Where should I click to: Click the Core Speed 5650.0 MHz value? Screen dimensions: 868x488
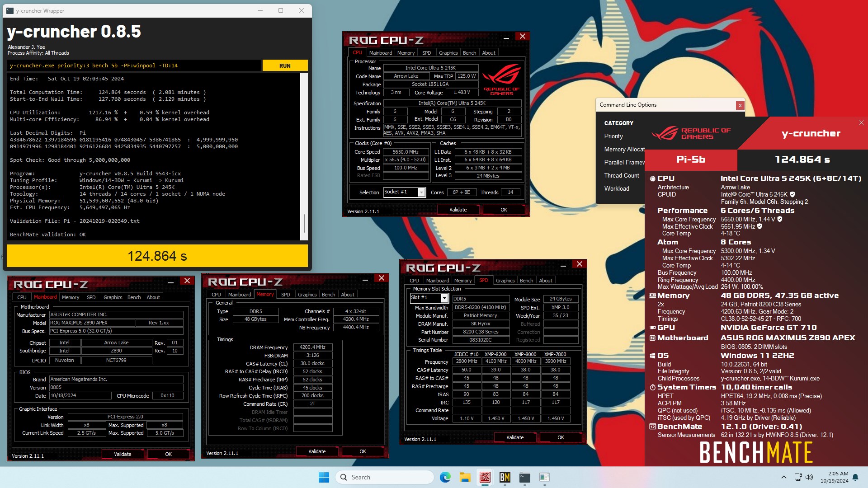406,152
